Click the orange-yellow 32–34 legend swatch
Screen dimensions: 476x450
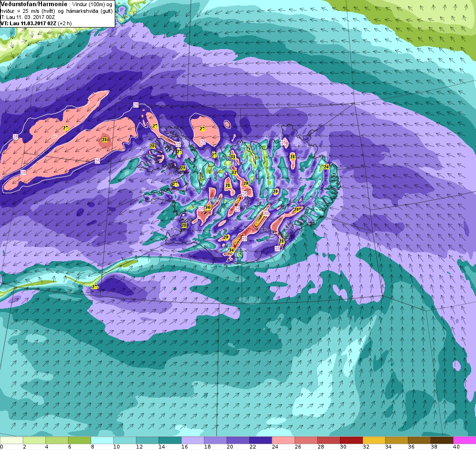pos(374,440)
